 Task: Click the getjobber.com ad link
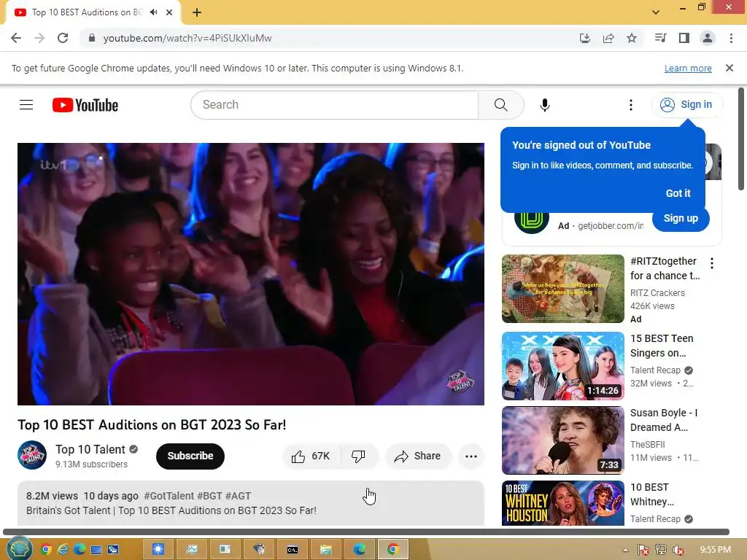pos(611,226)
